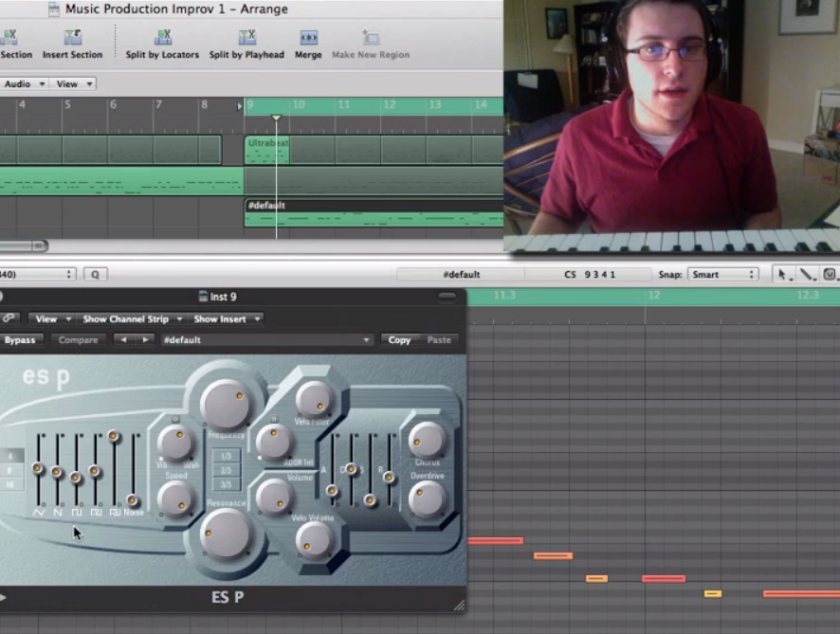The width and height of the screenshot is (840, 634).
Task: Click the link chain icon in Inst 9 window
Action: [9, 318]
